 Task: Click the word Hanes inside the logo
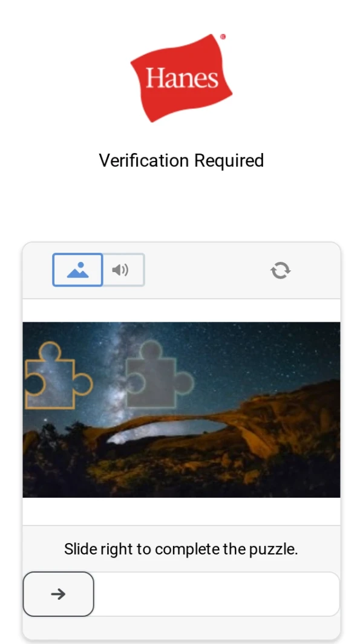pyautogui.click(x=181, y=78)
